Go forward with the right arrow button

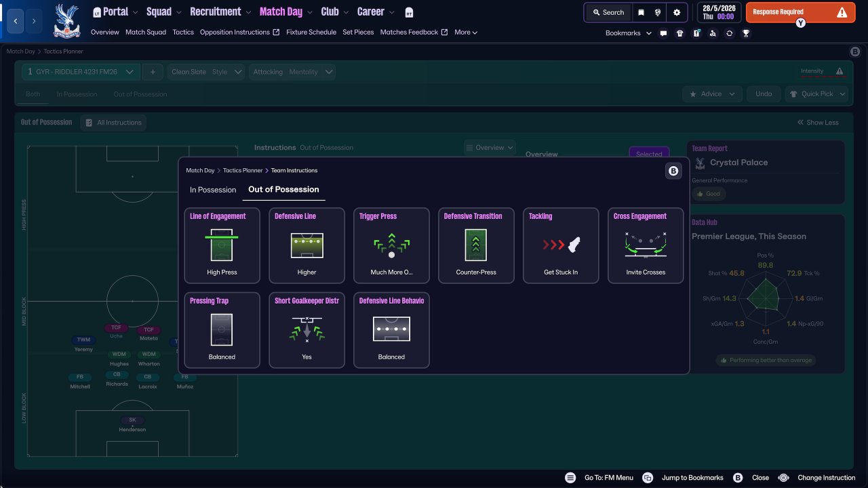34,21
